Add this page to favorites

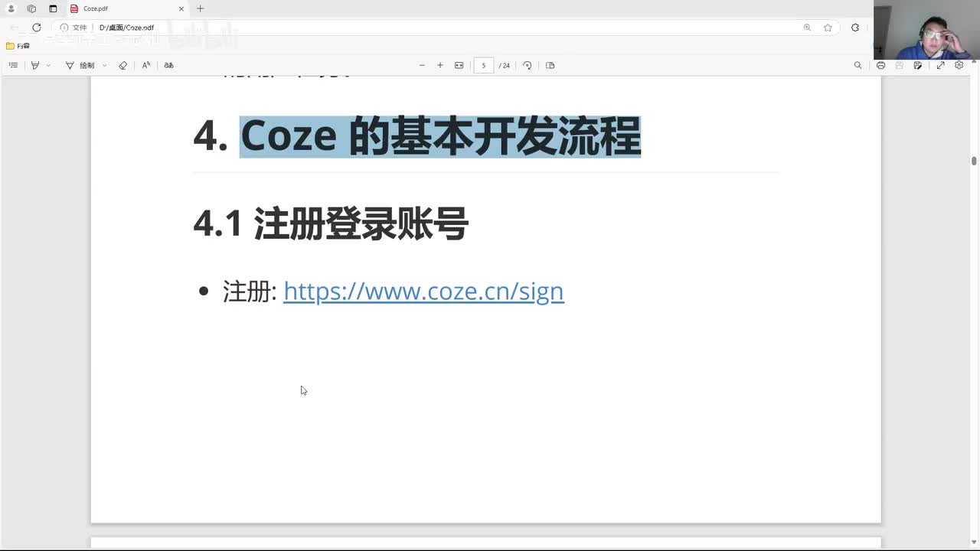click(x=828, y=28)
